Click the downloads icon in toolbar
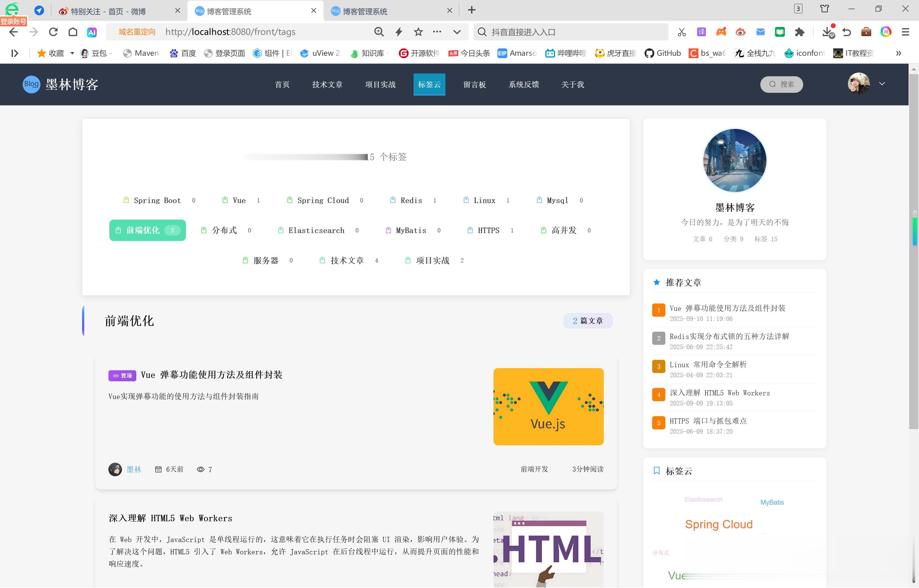 (x=827, y=32)
